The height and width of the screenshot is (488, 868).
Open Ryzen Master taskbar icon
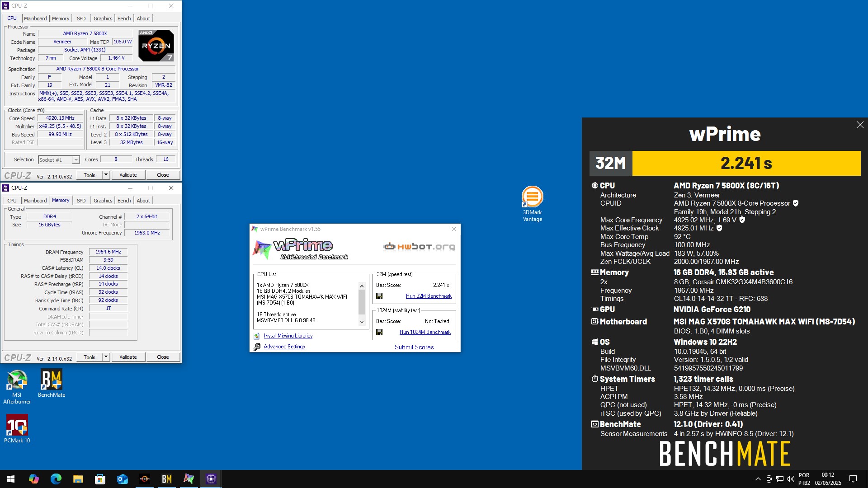(144, 479)
